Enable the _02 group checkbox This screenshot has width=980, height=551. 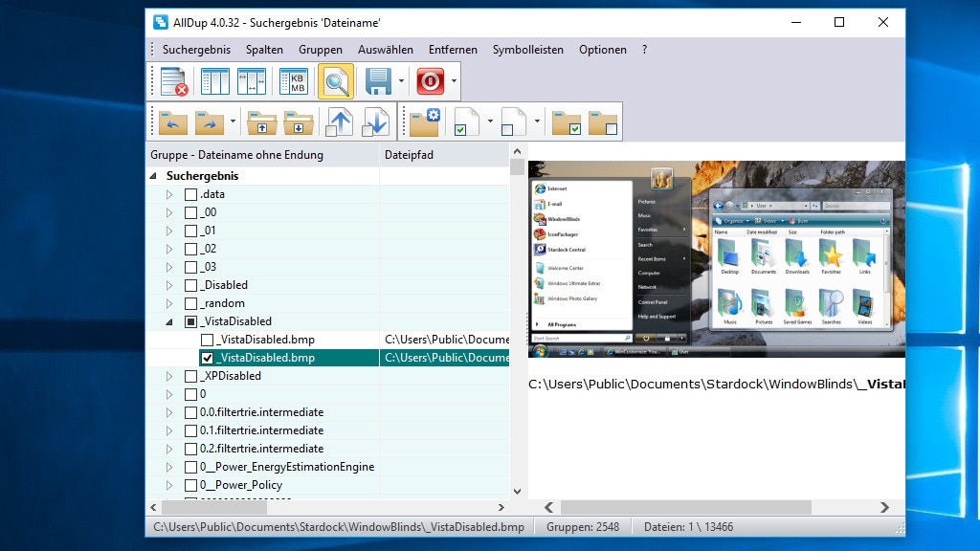tap(191, 249)
